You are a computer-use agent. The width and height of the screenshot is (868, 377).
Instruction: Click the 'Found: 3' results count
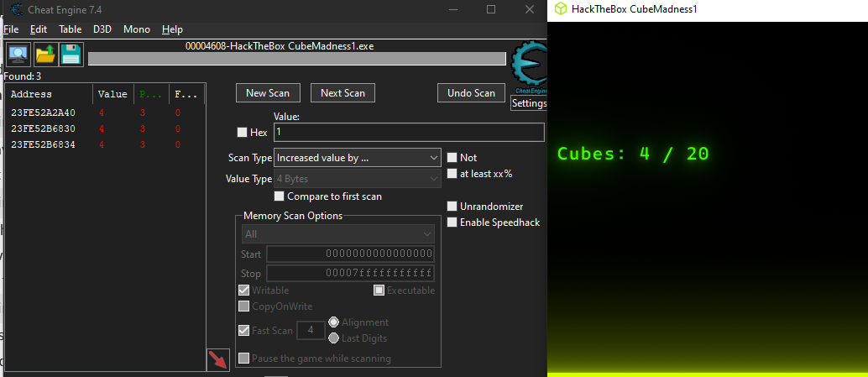22,76
